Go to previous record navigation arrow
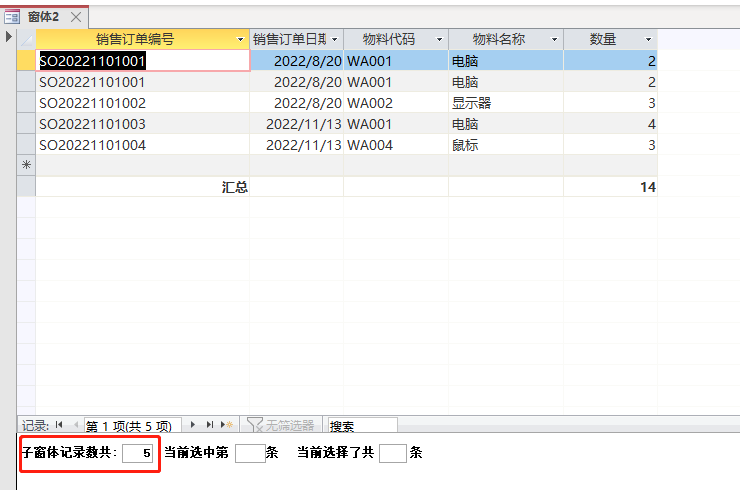The image size is (740, 490). pos(76,425)
